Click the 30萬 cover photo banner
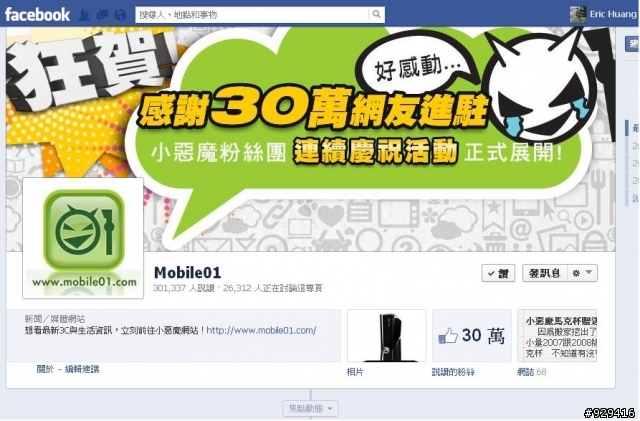Viewport: 640px width, 421px height. coord(310,139)
